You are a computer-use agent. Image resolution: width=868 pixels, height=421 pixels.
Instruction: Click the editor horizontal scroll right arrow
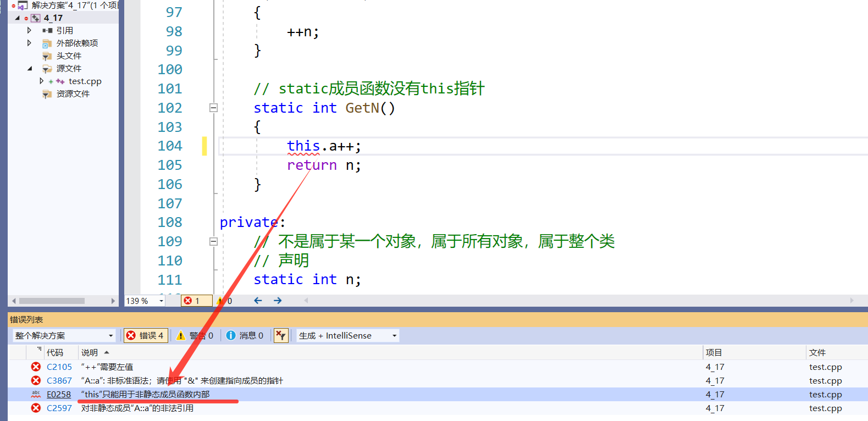tap(852, 301)
